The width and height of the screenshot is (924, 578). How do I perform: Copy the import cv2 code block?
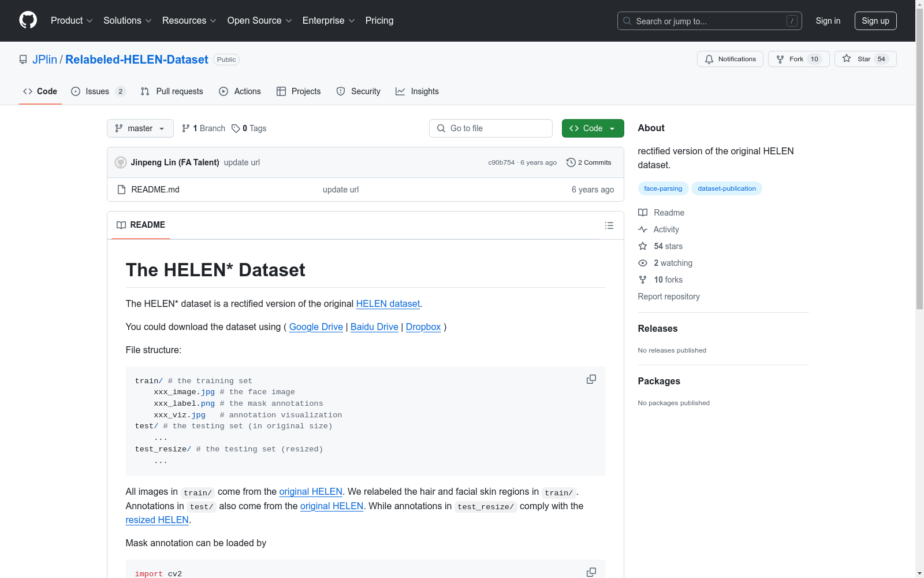coord(591,572)
